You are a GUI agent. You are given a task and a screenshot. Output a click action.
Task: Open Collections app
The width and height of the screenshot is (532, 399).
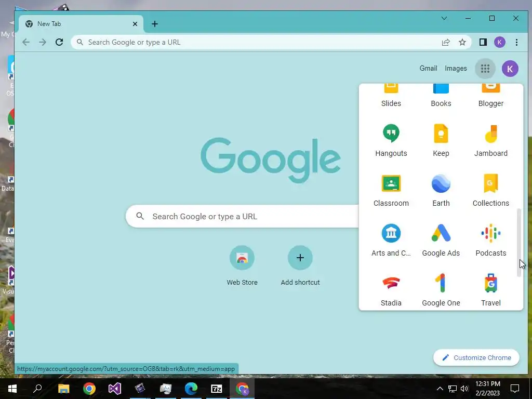(490, 190)
